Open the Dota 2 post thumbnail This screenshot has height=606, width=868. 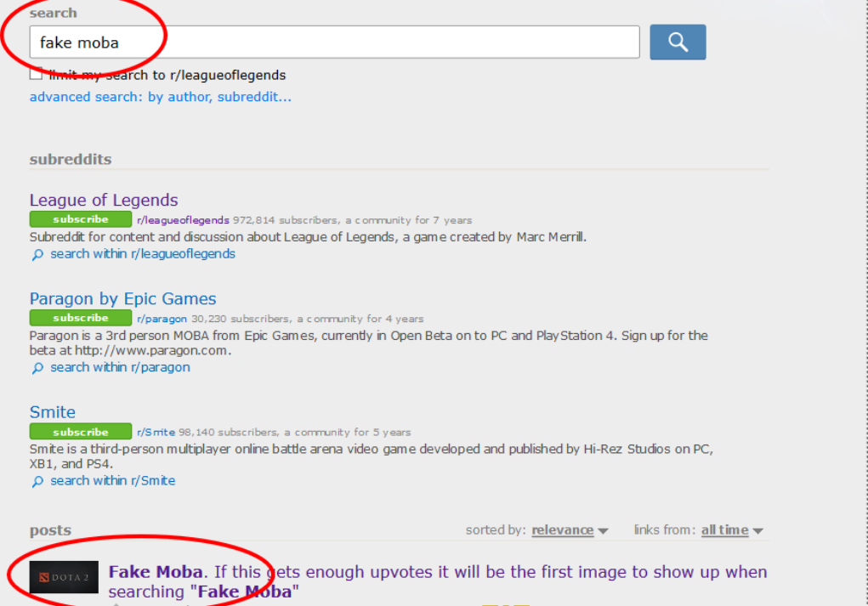[64, 577]
